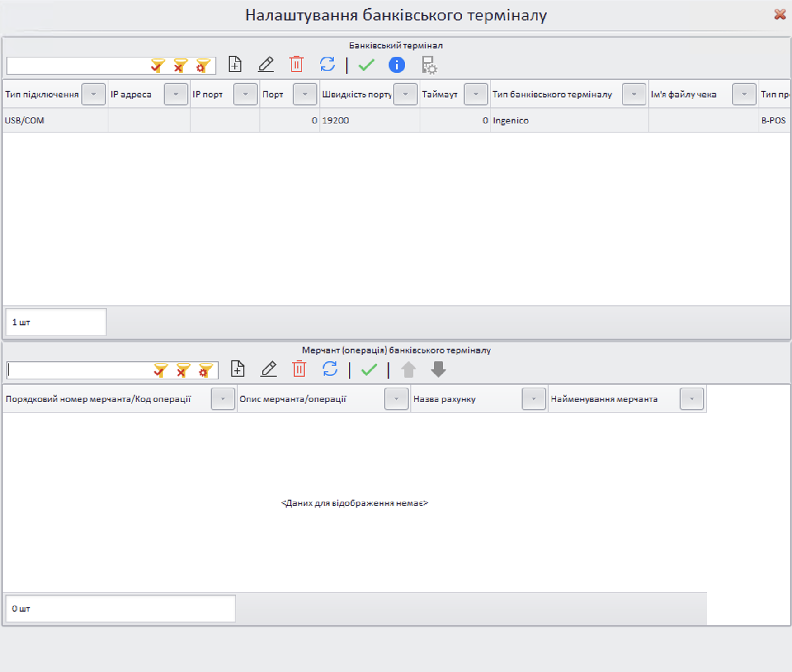792x672 pixels.
Task: Expand the Тип підключення column filter
Action: coord(94,94)
